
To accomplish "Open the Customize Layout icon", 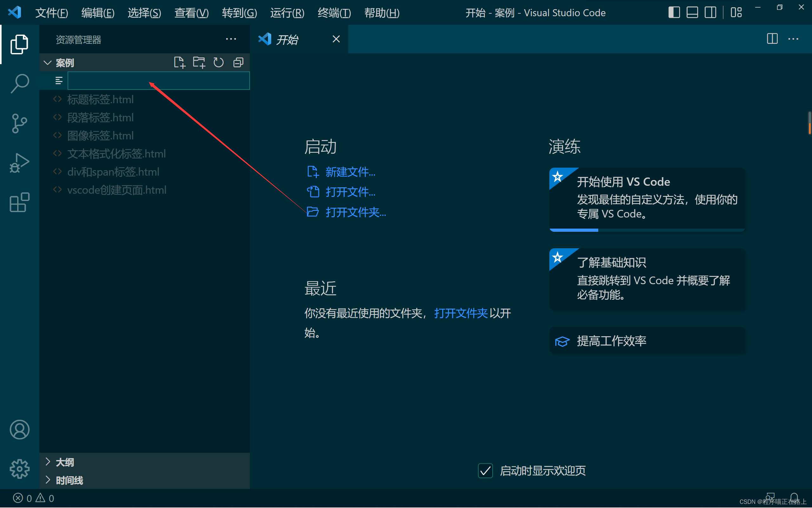I will [736, 13].
